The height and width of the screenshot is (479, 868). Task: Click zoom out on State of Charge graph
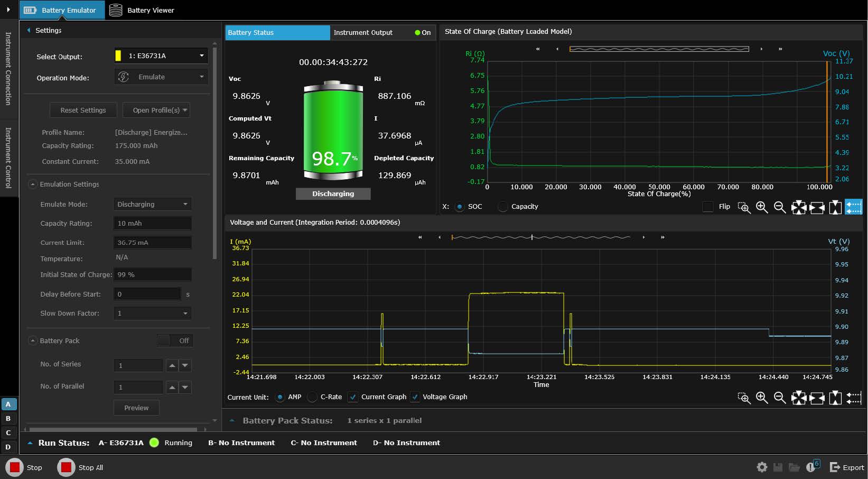[780, 207]
